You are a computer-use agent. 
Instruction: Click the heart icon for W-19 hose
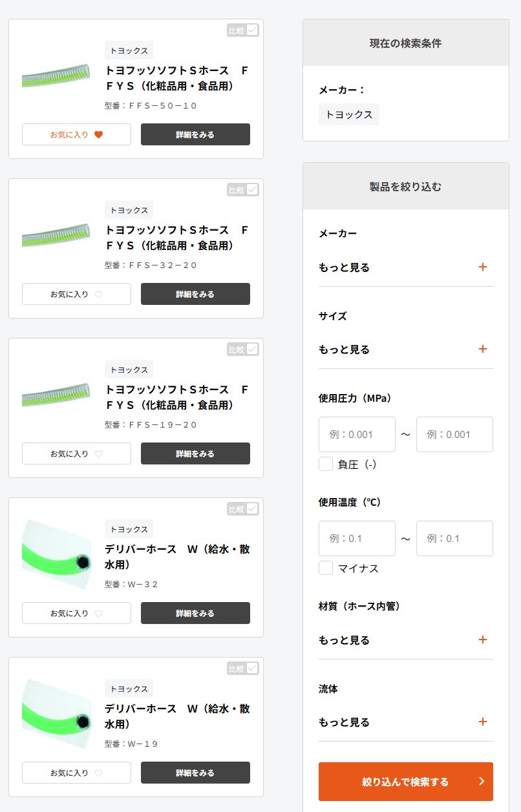tap(99, 773)
